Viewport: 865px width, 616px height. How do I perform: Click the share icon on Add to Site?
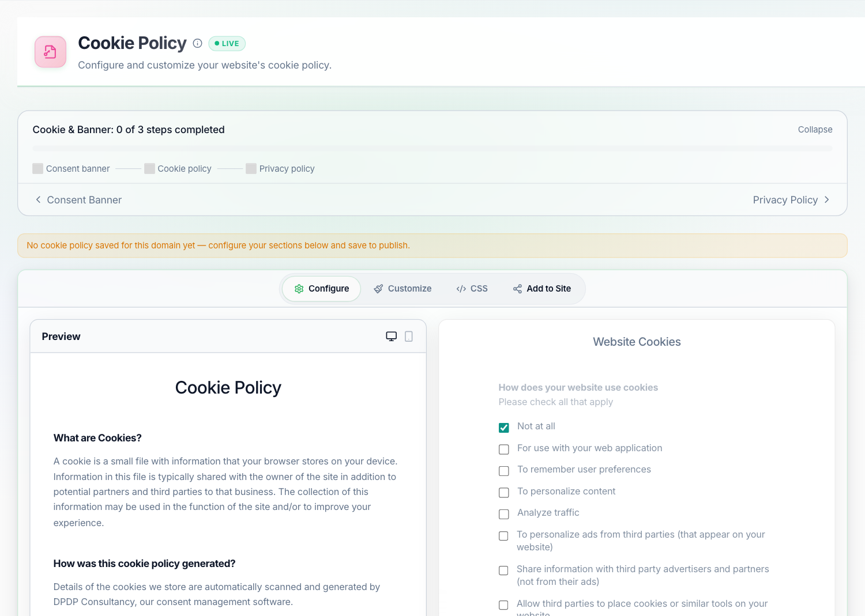click(x=517, y=289)
